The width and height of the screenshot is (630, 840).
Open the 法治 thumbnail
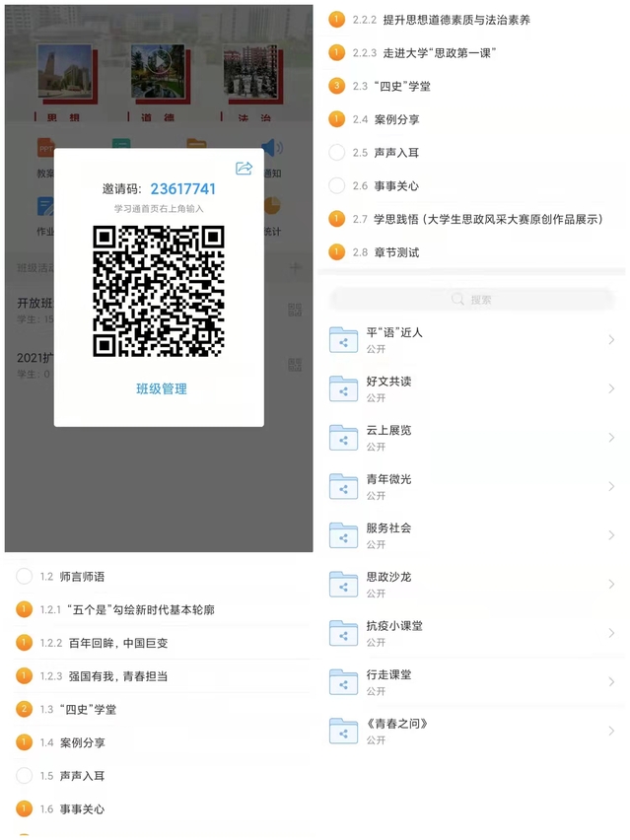[x=250, y=72]
